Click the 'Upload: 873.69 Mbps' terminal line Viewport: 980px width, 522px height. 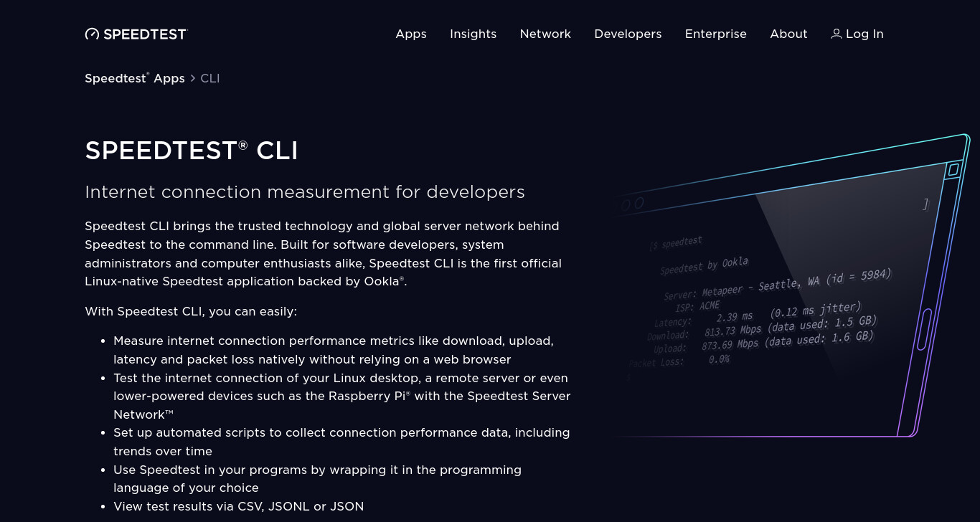coord(765,341)
